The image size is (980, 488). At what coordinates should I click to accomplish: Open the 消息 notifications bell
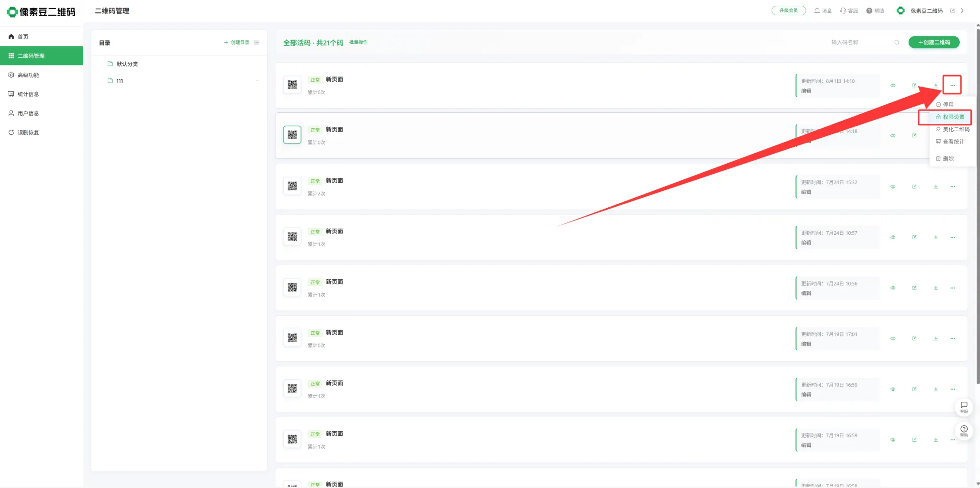[x=823, y=11]
